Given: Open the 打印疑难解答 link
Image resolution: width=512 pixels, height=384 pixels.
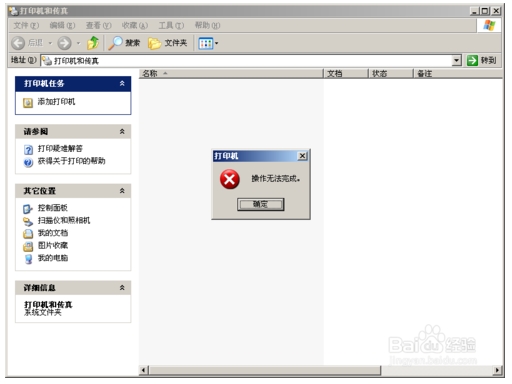Looking at the screenshot, I should [x=60, y=149].
